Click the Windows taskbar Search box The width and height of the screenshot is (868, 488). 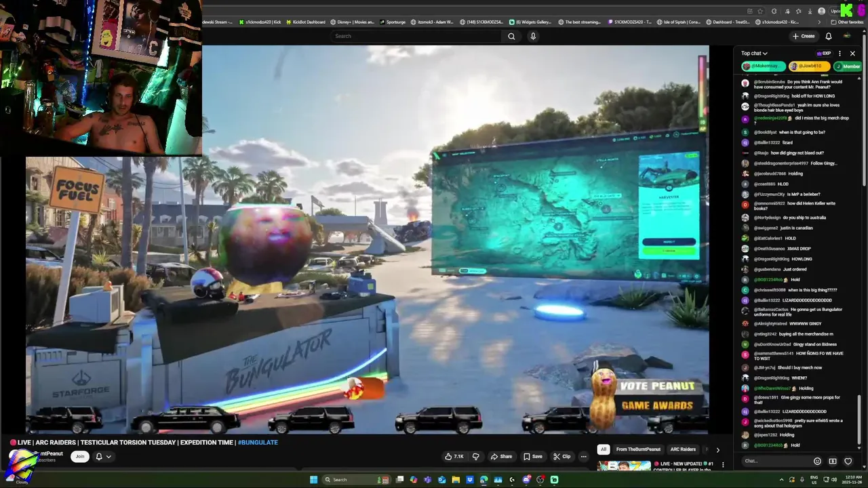pyautogui.click(x=356, y=479)
